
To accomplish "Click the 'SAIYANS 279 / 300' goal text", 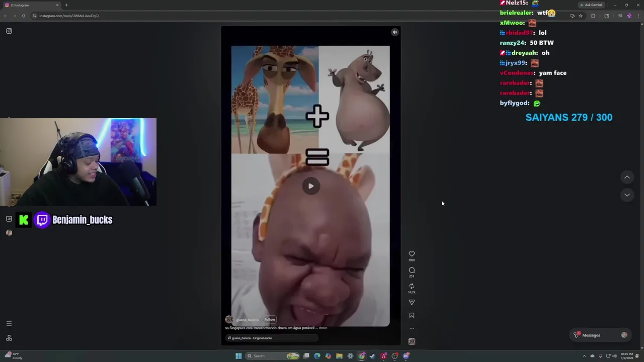I will tap(569, 117).
